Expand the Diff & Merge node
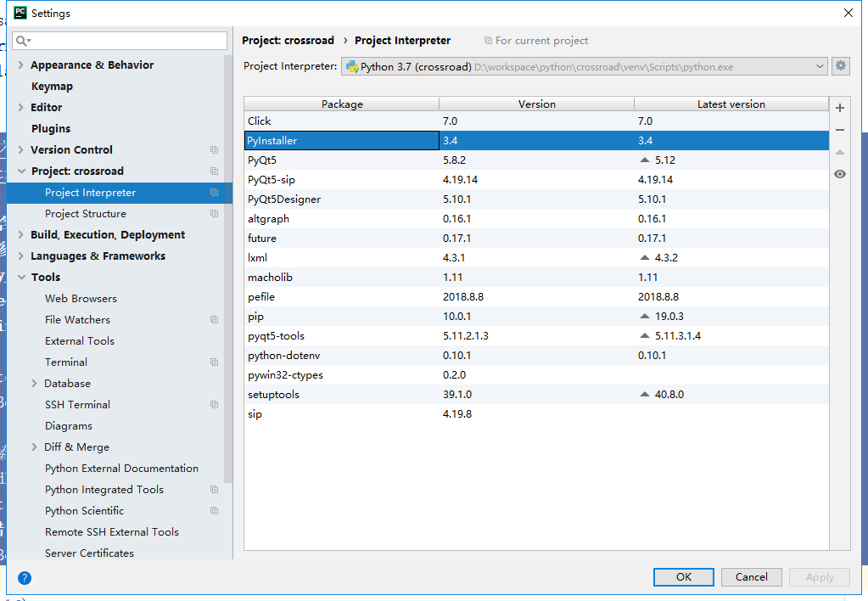The width and height of the screenshot is (868, 601). [x=34, y=447]
